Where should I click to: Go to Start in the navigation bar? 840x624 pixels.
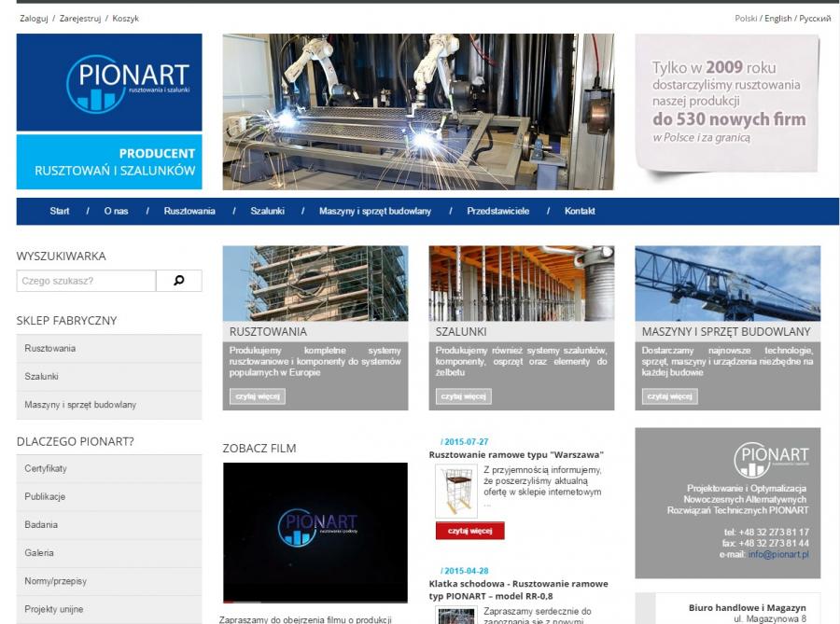pyautogui.click(x=60, y=211)
